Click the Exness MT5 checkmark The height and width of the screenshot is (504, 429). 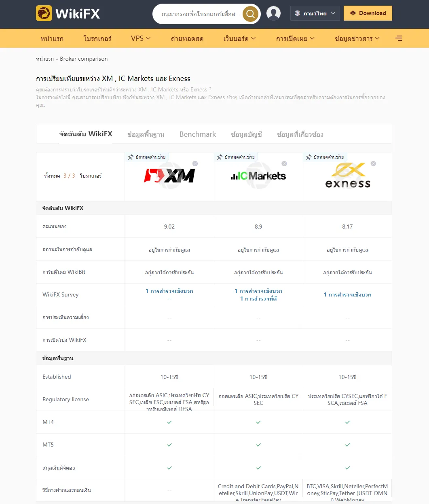347,445
